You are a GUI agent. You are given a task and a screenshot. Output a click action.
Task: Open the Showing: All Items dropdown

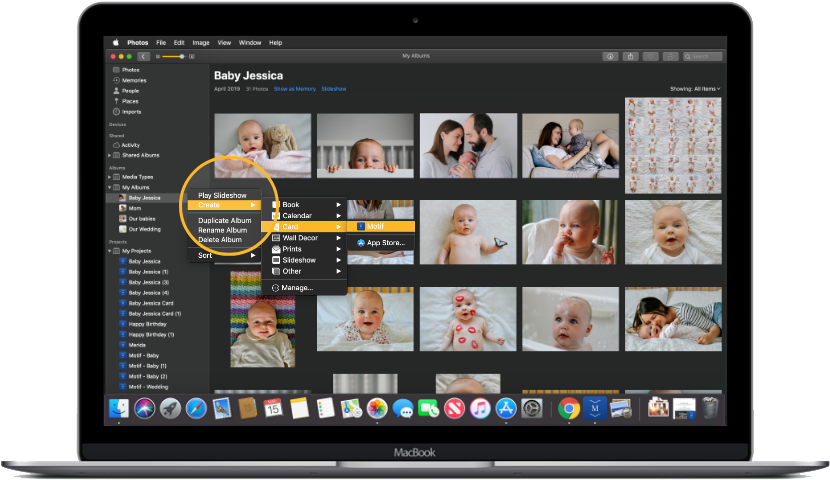(695, 89)
